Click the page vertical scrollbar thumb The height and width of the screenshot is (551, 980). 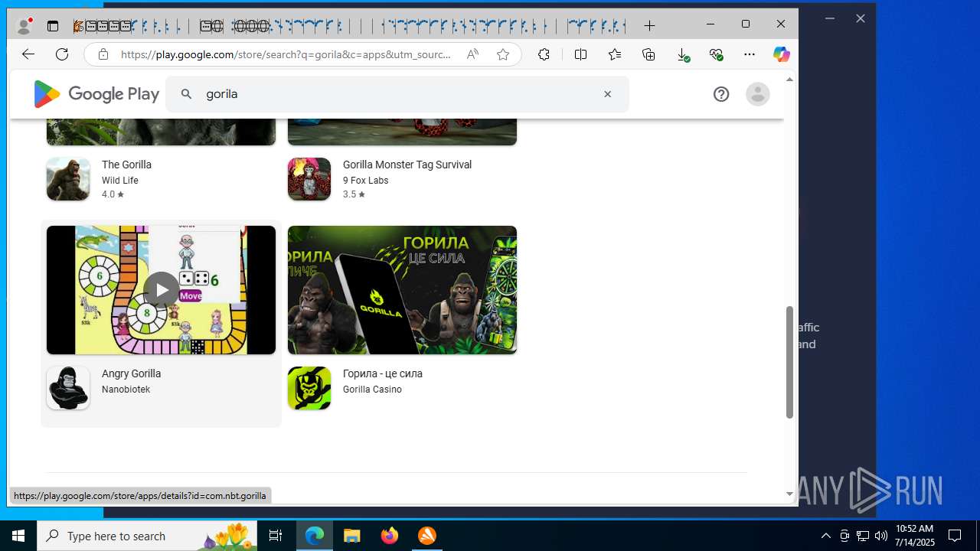(789, 362)
